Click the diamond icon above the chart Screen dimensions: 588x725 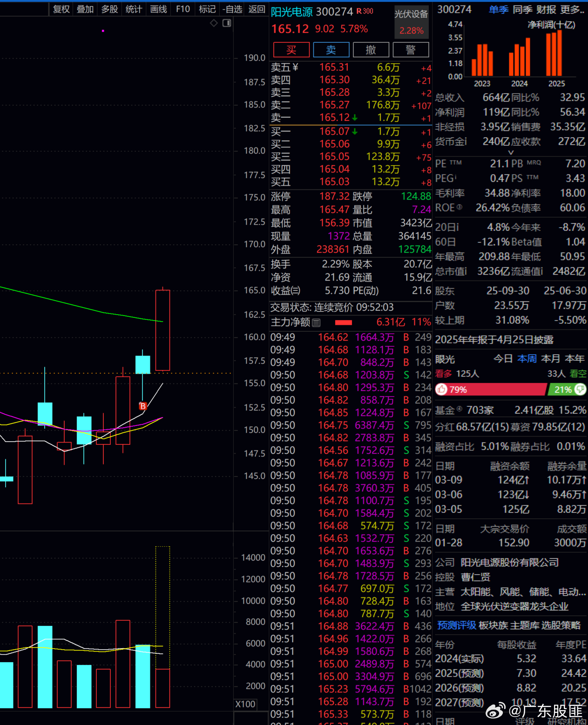pos(214,23)
